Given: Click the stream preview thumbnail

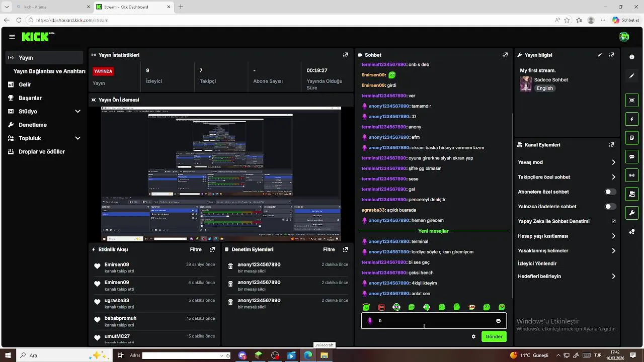Looking at the screenshot, I should tap(221, 174).
